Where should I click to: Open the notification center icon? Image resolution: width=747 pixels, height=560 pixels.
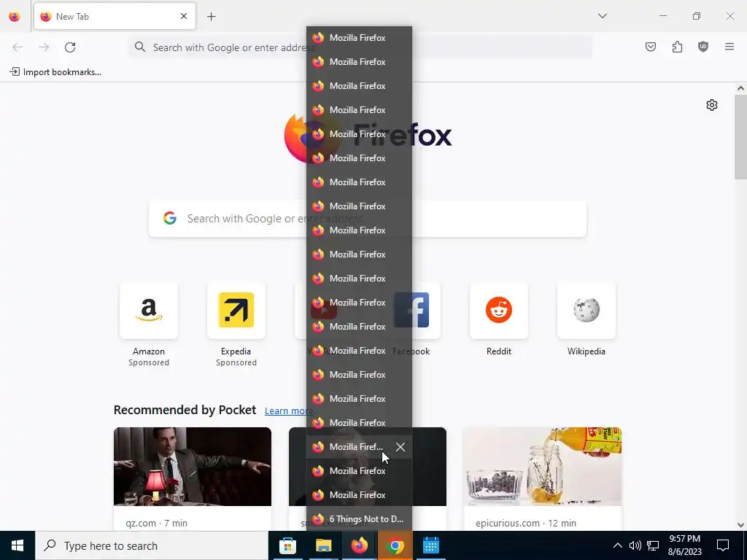pos(723,545)
